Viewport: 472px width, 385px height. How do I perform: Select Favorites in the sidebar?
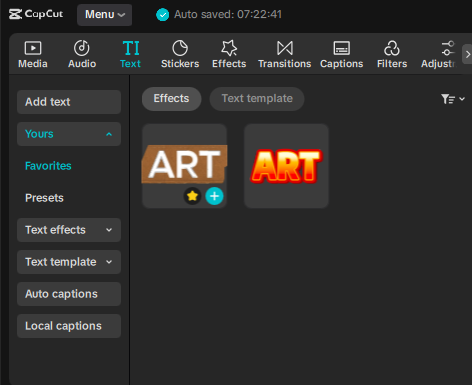48,166
